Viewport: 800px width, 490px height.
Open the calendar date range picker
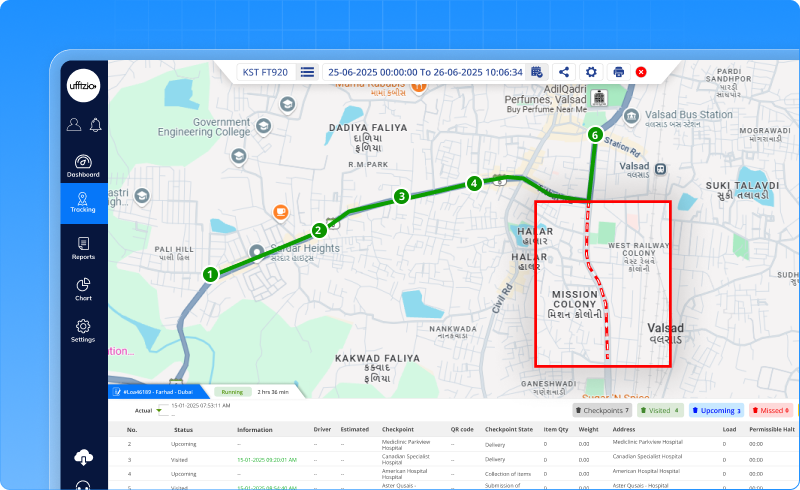pos(537,72)
